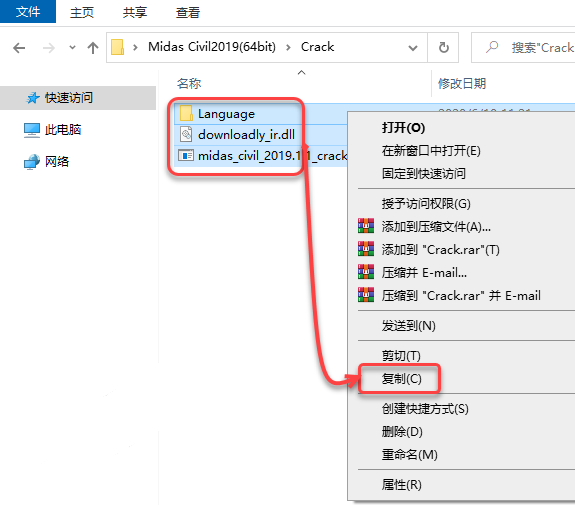Choose 重命名(M) from the context menu
The image size is (575, 505).
461,455
